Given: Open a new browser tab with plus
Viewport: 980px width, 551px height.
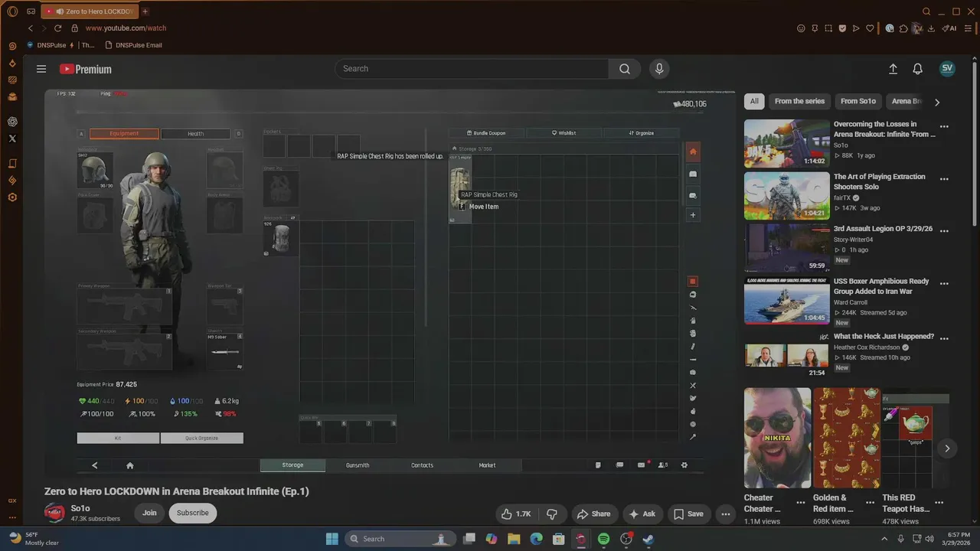Looking at the screenshot, I should (x=145, y=11).
